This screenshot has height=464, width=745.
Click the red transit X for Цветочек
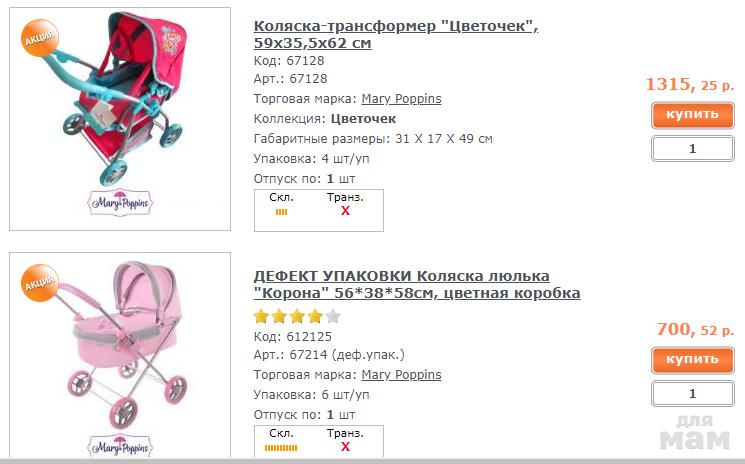[345, 212]
